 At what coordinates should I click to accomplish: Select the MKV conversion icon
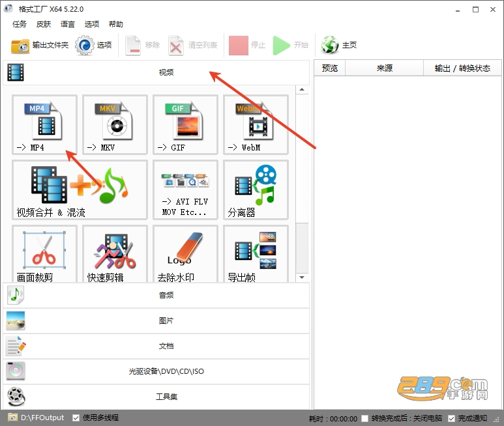(115, 124)
